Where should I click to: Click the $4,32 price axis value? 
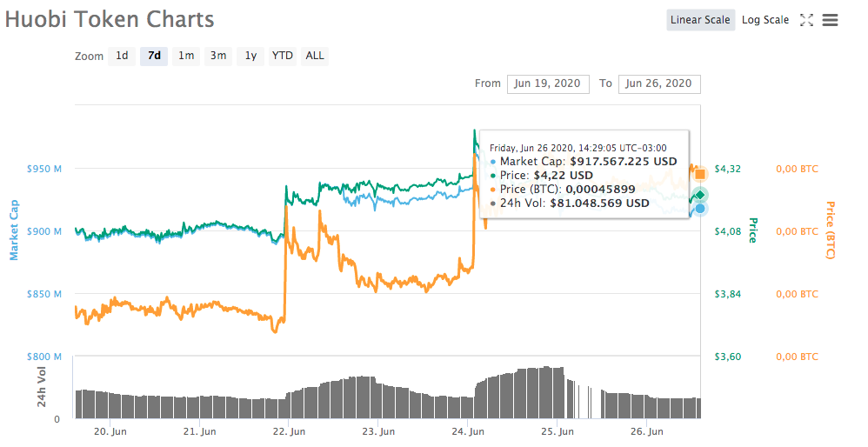point(727,169)
